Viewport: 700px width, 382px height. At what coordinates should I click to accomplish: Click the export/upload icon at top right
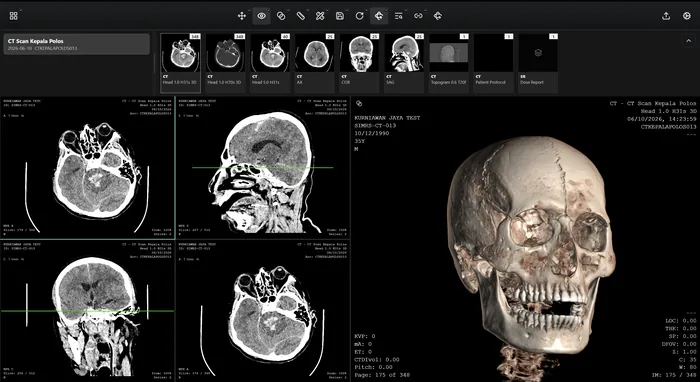click(666, 16)
